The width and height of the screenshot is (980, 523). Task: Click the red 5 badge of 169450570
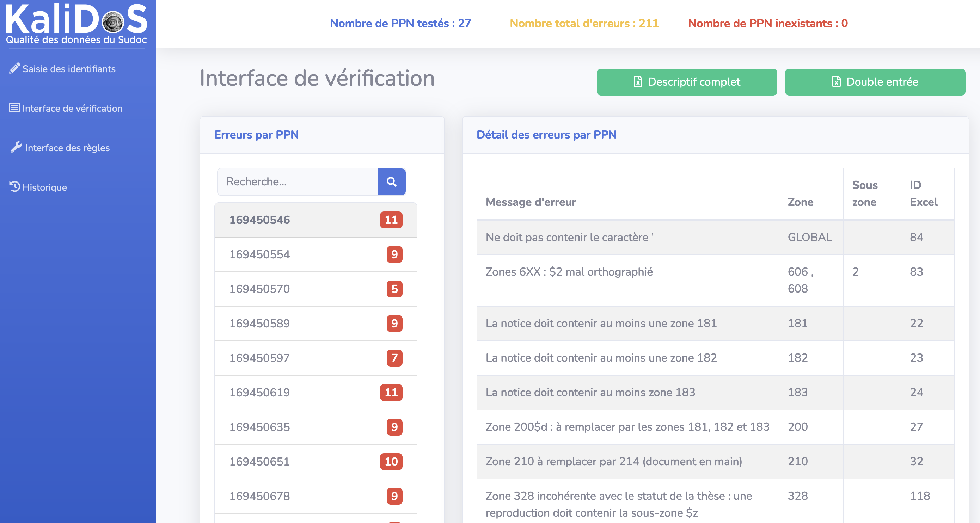[x=394, y=289]
